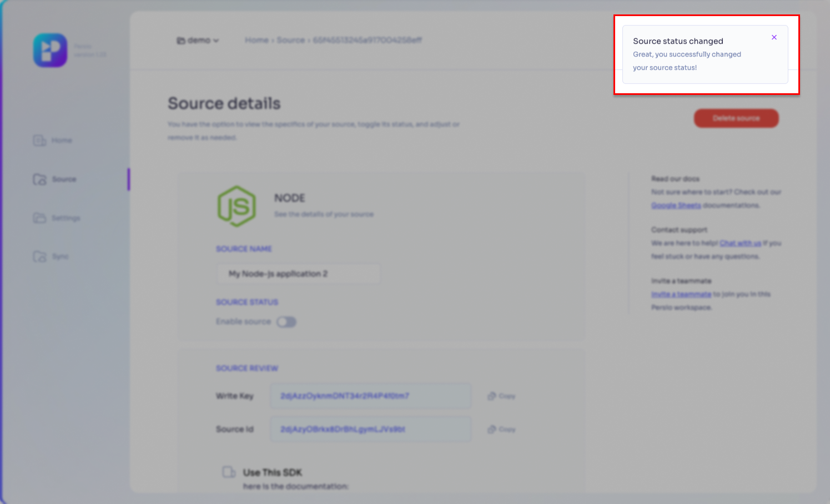This screenshot has width=830, height=504.
Task: Go to Home in the breadcrumb
Action: [x=256, y=41]
